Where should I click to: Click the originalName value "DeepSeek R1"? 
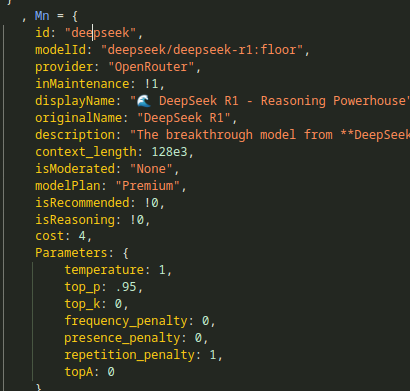(184, 118)
